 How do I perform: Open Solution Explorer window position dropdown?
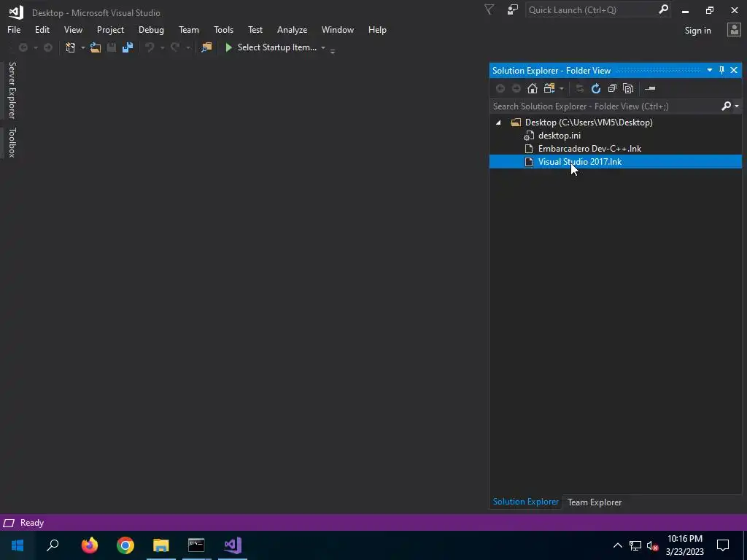[x=709, y=71]
